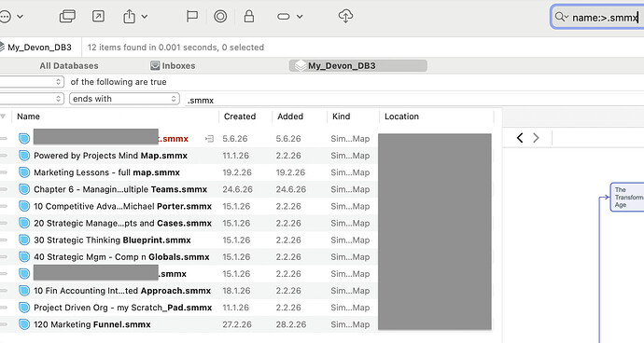This screenshot has width=644, height=343.
Task: Open the 'ends with' operator dropdown
Action: pyautogui.click(x=124, y=99)
